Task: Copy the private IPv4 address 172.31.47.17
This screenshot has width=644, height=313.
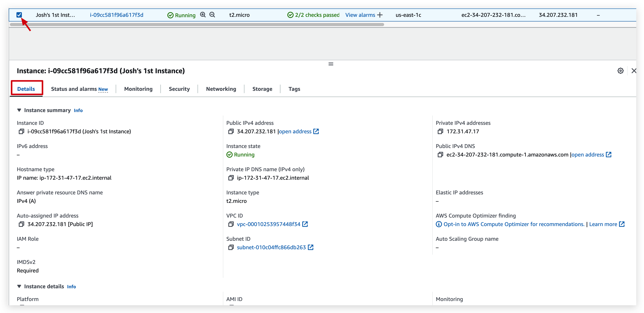Action: 440,132
